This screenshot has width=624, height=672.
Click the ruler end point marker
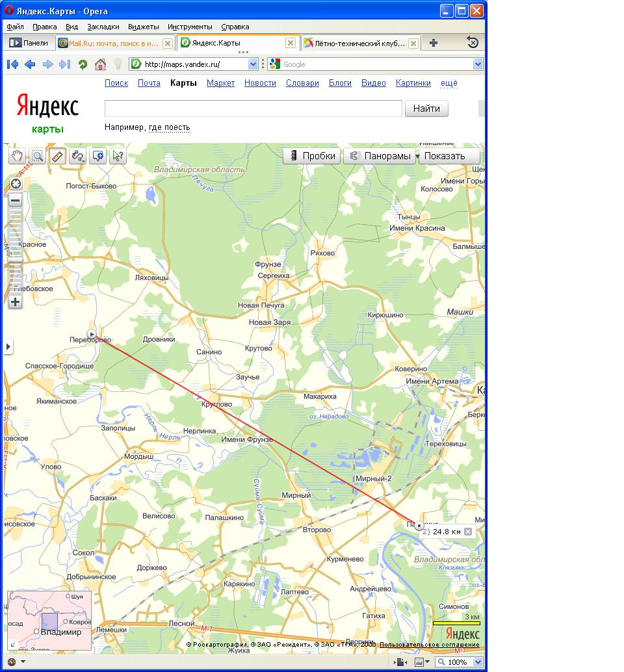point(419,525)
